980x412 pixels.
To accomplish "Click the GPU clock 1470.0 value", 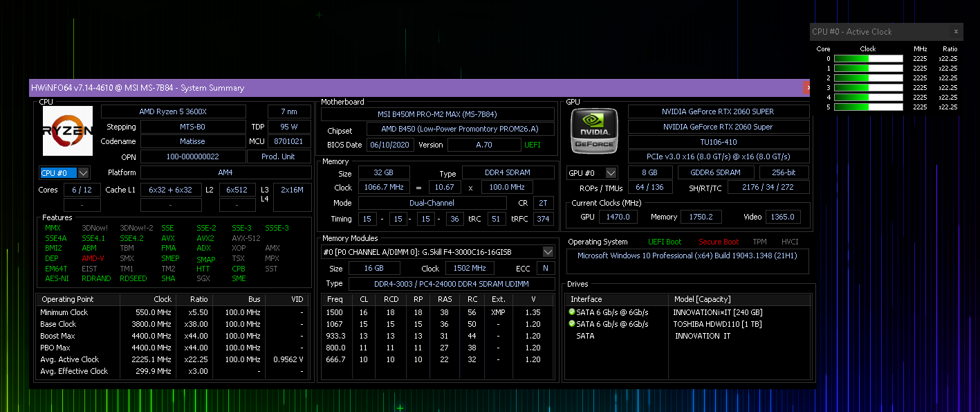I will 618,217.
